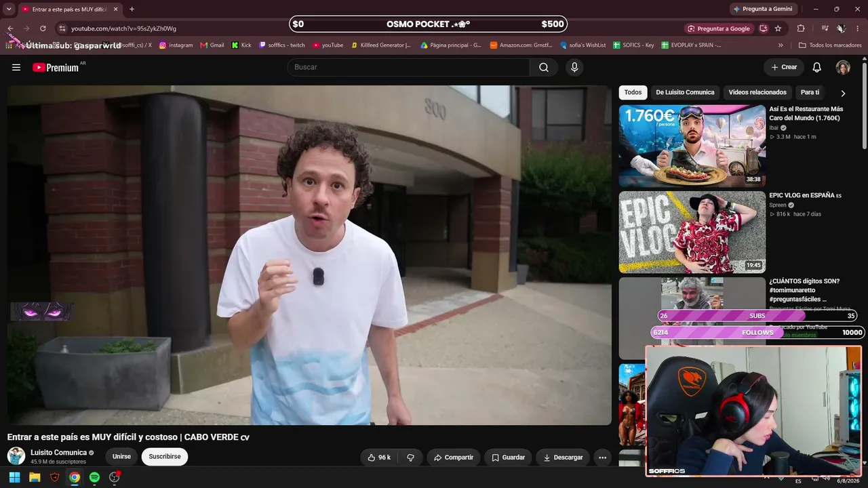This screenshot has width=868, height=488.
Task: Start voice search with the microphone
Action: pos(574,67)
